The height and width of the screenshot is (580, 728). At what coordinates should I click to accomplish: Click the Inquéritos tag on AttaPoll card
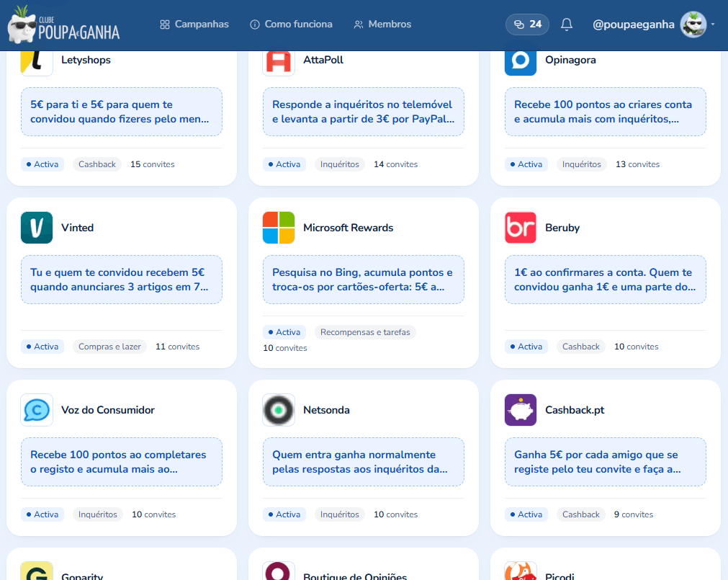[x=339, y=164]
